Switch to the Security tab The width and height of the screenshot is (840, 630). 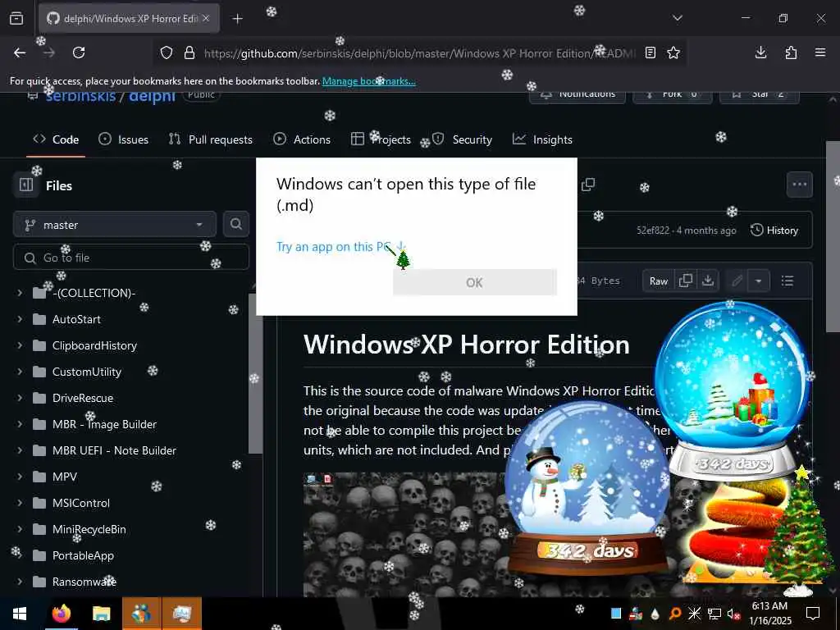(x=462, y=139)
